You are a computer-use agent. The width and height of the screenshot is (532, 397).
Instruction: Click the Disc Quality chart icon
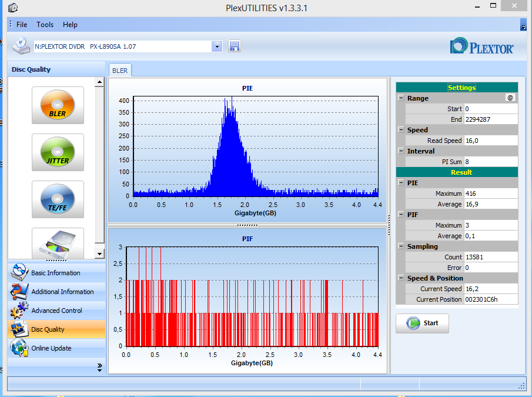(19, 329)
